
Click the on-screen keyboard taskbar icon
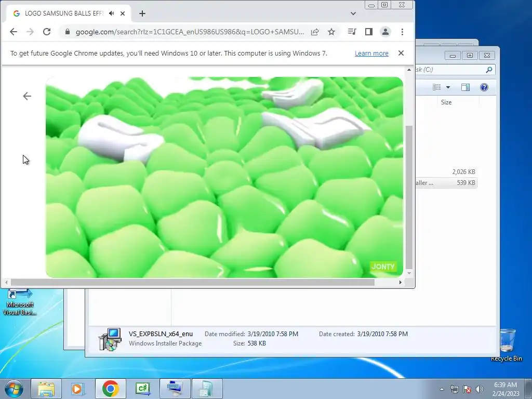click(x=175, y=389)
